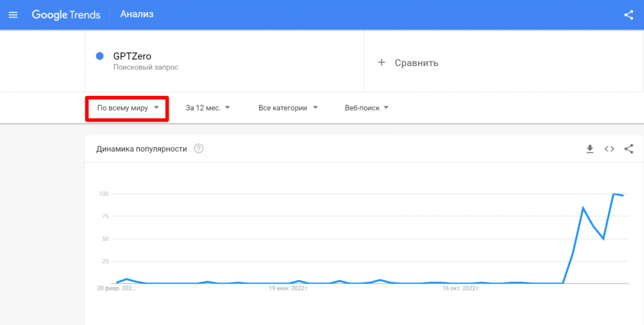Click the 19 июн. 2022 г. axis label
The width and height of the screenshot is (644, 325).
click(x=289, y=288)
